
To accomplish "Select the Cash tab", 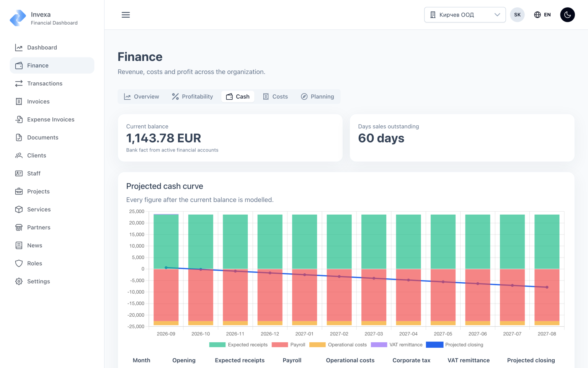I will point(238,97).
